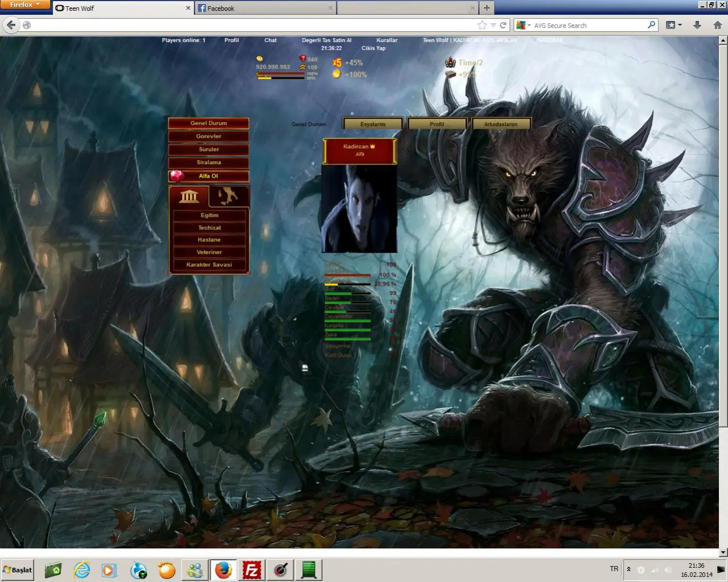The height and width of the screenshot is (582, 728).
Task: Click the yellow 28,95 % experience bar
Action: [x=347, y=284]
